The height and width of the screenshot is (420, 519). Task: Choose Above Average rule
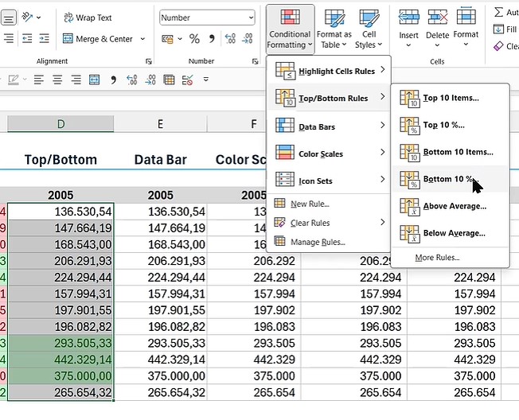pos(454,206)
